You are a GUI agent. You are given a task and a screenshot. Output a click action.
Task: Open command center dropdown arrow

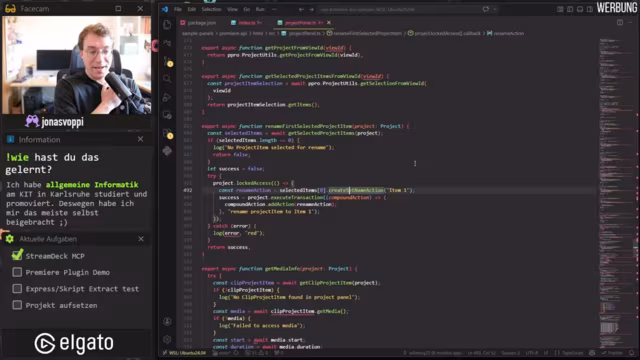(x=495, y=9)
